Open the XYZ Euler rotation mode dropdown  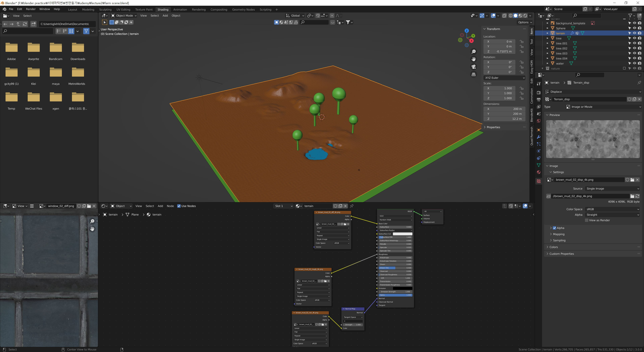coord(504,78)
